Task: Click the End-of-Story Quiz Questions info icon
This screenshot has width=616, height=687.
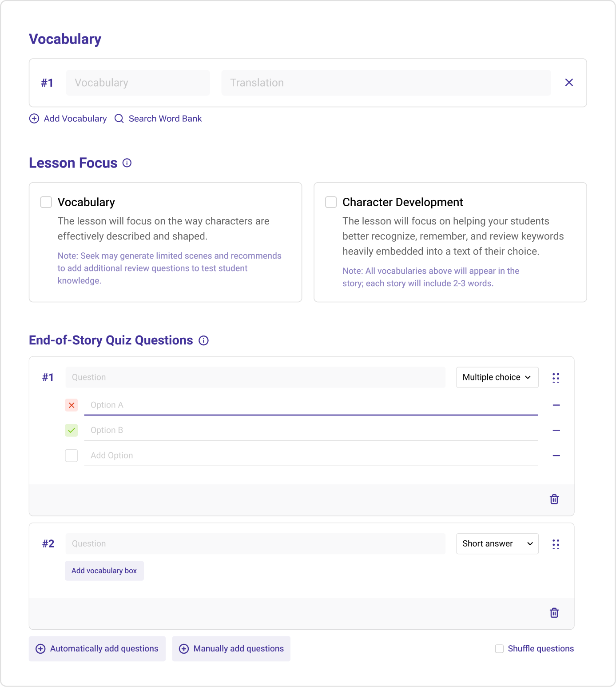Action: click(x=203, y=340)
